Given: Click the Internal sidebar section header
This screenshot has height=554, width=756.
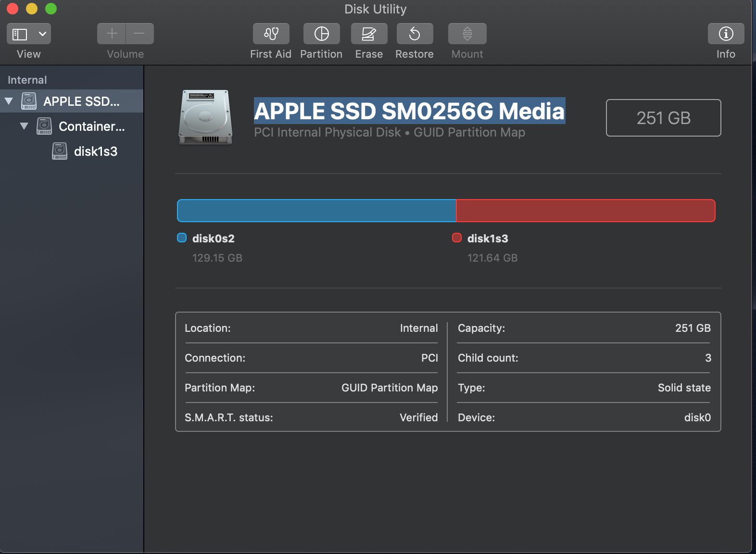Looking at the screenshot, I should [x=27, y=80].
